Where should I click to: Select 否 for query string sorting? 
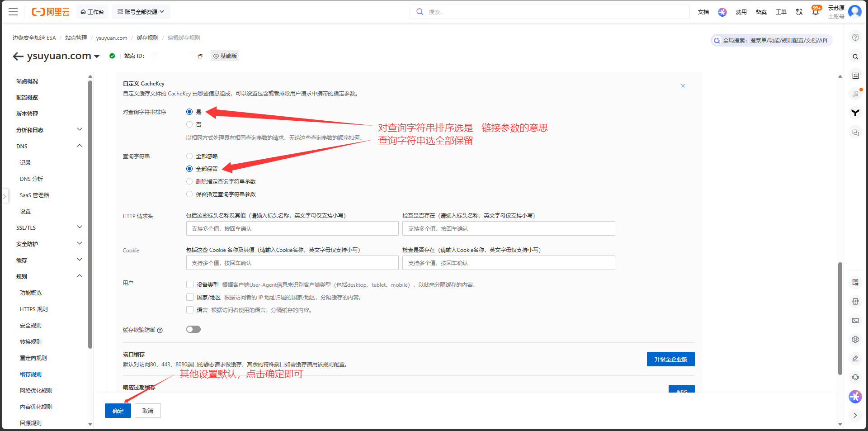tap(189, 124)
